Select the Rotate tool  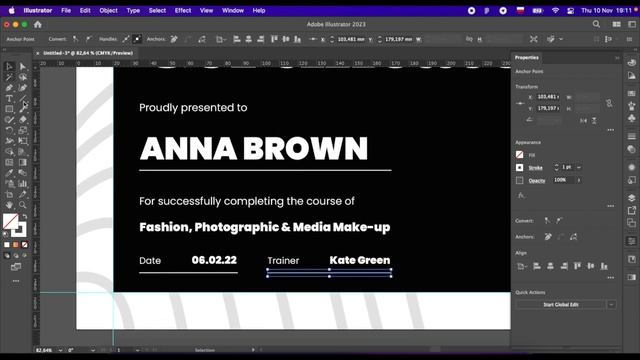coord(9,130)
